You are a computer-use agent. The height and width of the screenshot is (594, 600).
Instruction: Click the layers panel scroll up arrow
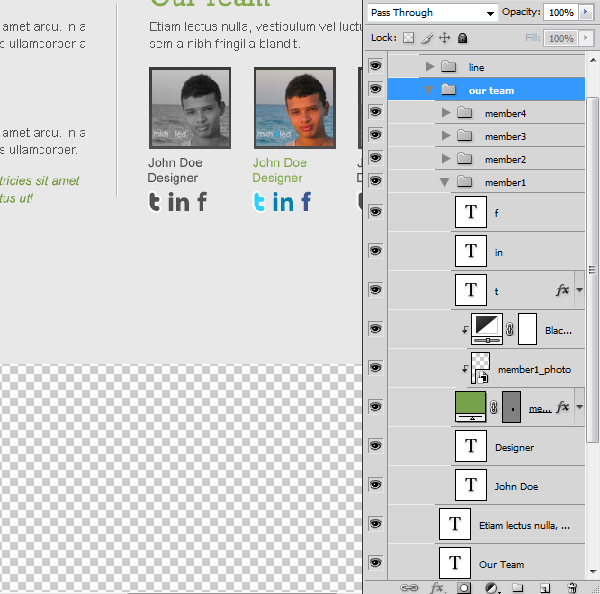click(593, 60)
